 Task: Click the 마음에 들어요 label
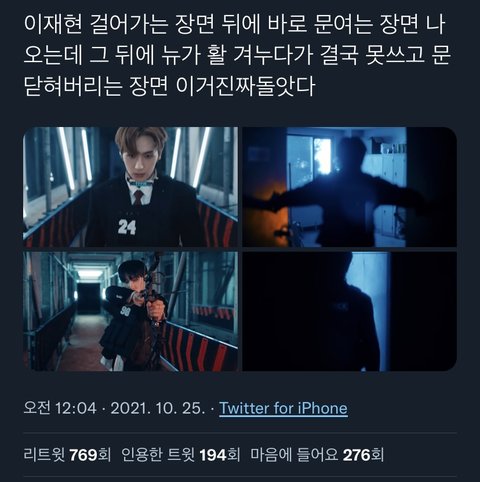(x=294, y=455)
